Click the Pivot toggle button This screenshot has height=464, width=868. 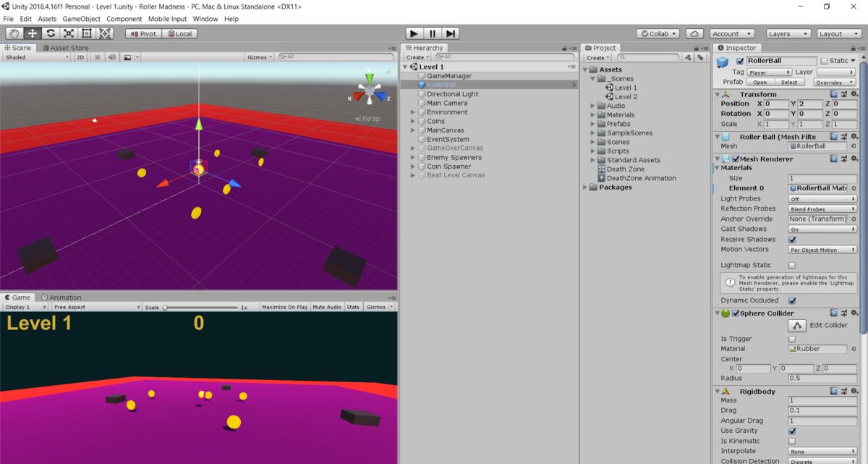(x=142, y=33)
